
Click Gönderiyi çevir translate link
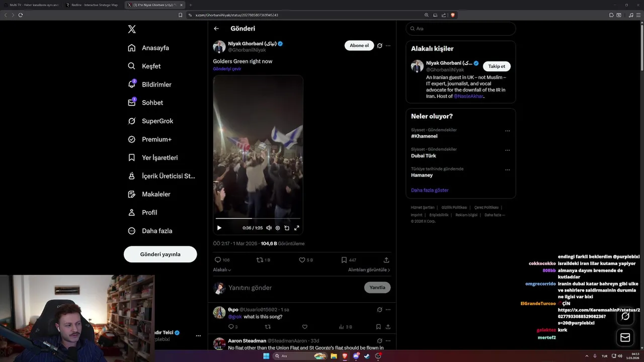coord(227,69)
